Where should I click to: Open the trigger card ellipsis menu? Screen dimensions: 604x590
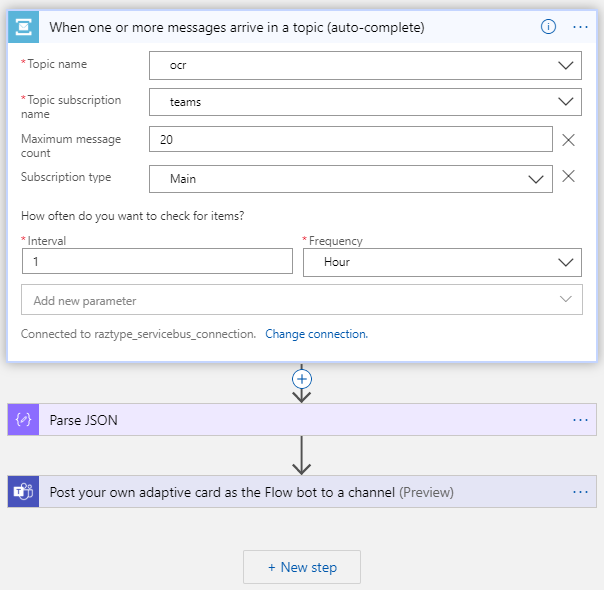(580, 27)
